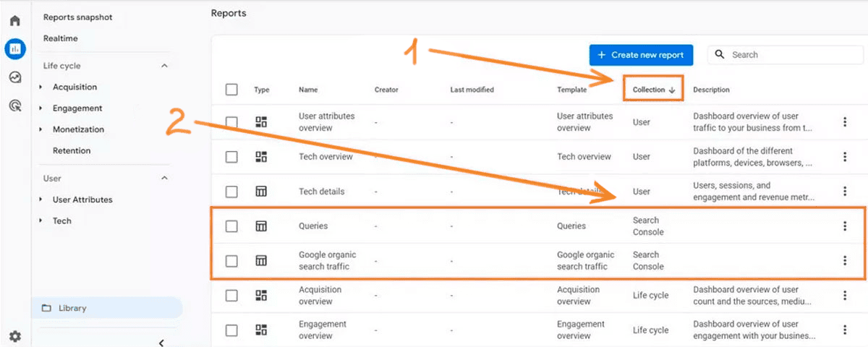
Task: Select the Reports icon in left rail
Action: [x=14, y=49]
